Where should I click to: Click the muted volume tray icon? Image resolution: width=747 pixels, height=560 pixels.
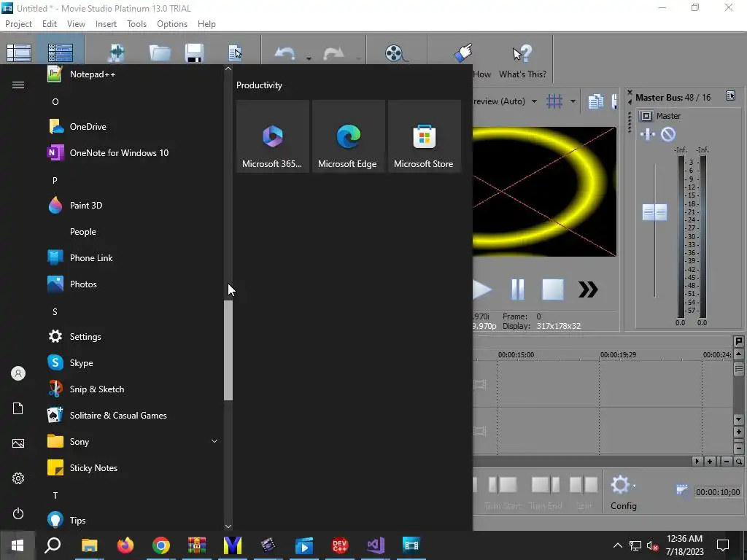pyautogui.click(x=652, y=545)
